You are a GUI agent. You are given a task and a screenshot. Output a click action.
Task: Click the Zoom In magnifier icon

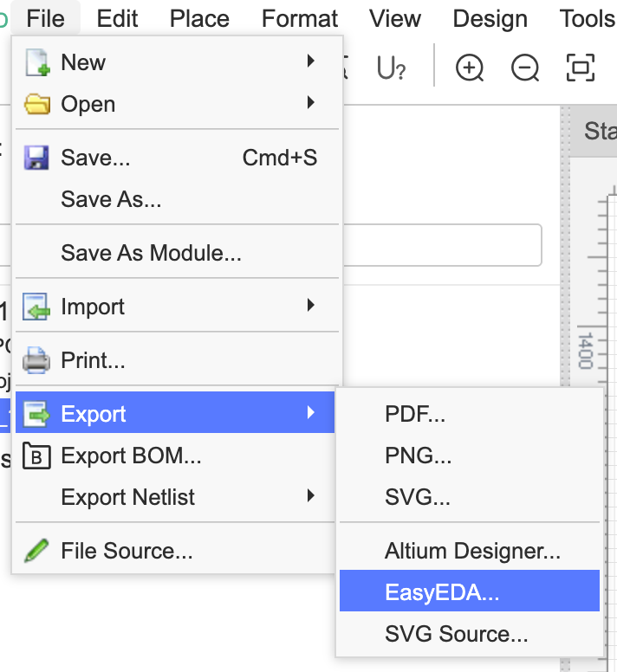470,68
